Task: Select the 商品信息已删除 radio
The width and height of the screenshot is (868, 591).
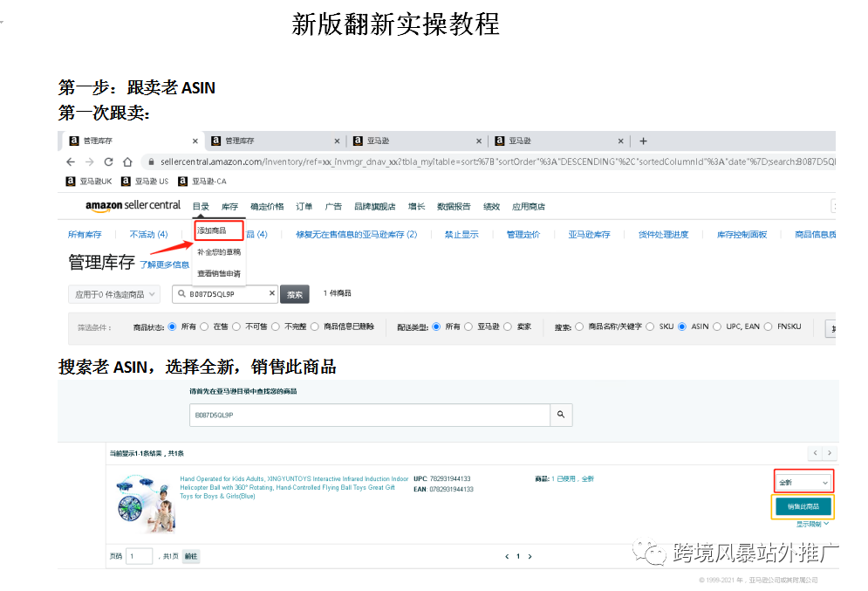Action: tap(314, 326)
